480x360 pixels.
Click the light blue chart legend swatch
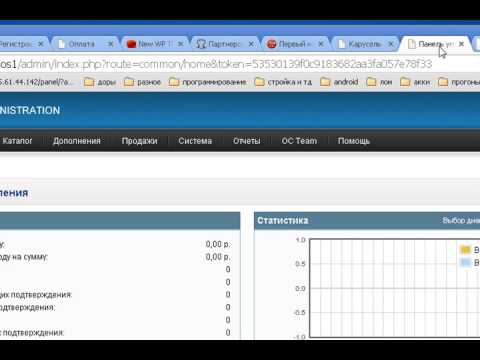point(465,262)
